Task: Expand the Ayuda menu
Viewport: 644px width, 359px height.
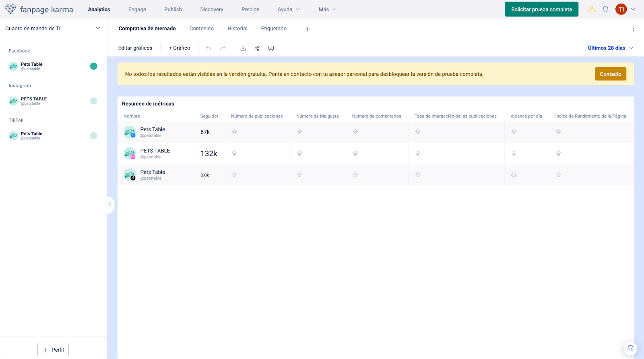Action: (288, 9)
